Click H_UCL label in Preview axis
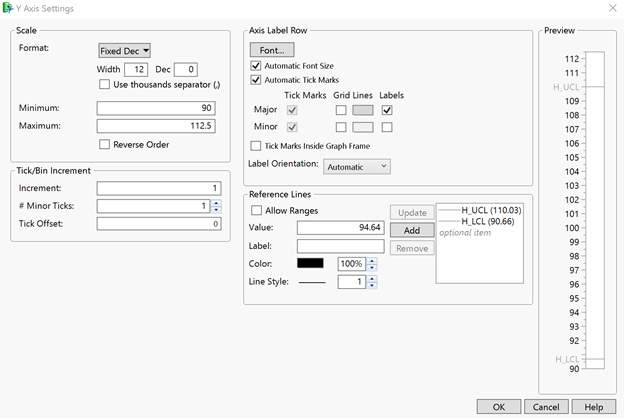Image resolution: width=624 pixels, height=418 pixels. [x=566, y=87]
